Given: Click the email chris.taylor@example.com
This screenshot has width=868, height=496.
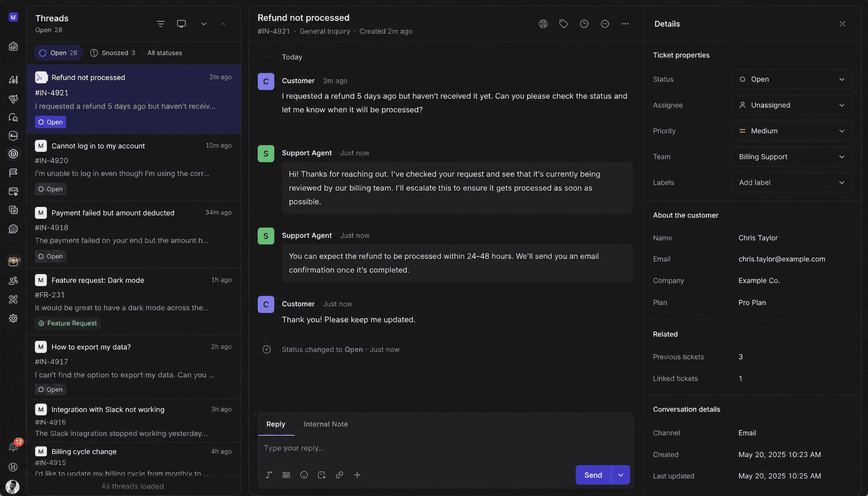Looking at the screenshot, I should 782,259.
